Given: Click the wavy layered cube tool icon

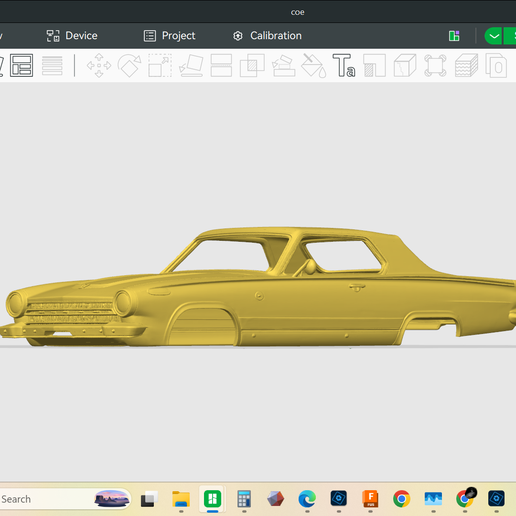Looking at the screenshot, I should (x=466, y=65).
